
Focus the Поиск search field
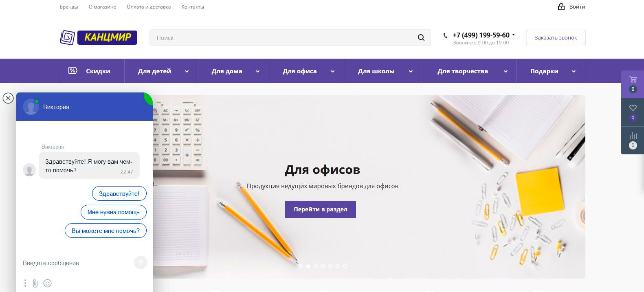pyautogui.click(x=283, y=37)
